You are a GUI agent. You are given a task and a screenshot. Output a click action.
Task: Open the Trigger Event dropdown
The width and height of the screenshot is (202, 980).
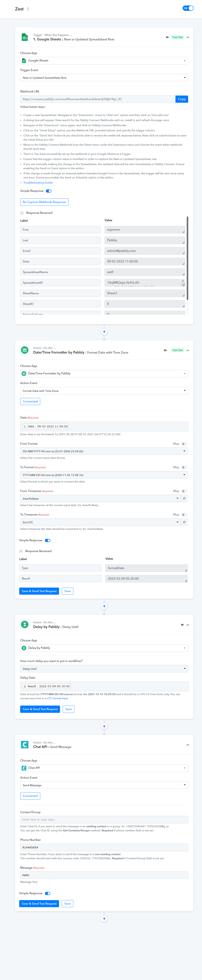coord(104,78)
